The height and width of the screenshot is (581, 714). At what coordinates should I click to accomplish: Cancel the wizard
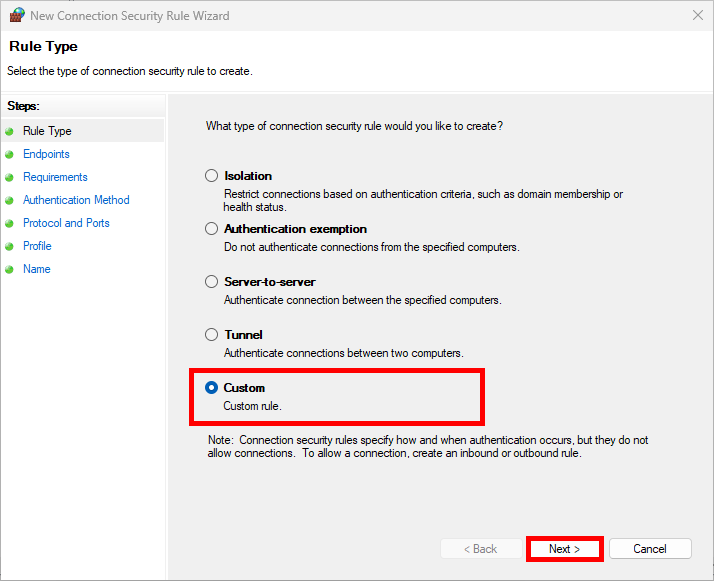[650, 549]
